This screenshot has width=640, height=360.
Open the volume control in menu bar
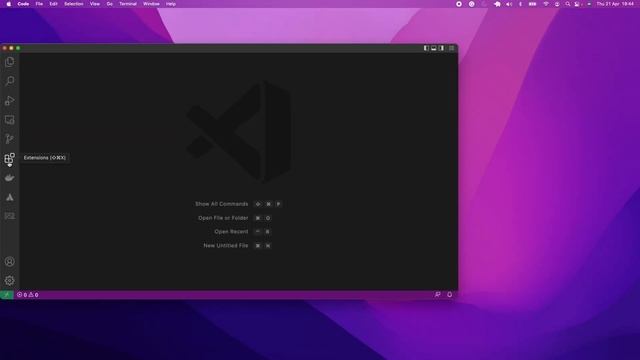tap(509, 4)
